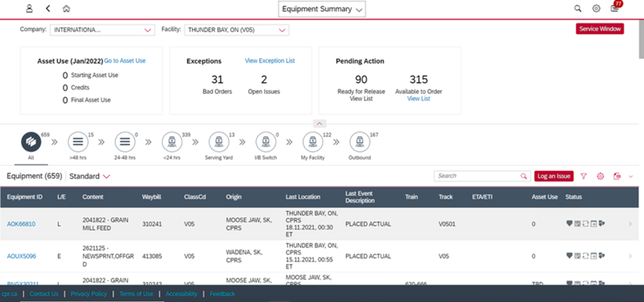Click the export icon above the table
Viewport: 644px width, 302px height.
pos(617,176)
